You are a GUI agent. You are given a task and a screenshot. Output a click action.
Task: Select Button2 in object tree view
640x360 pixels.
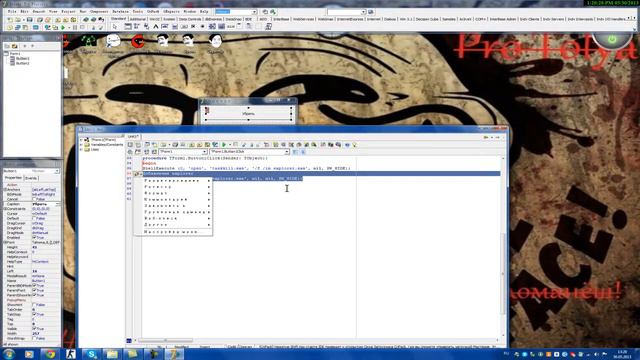coord(23,63)
